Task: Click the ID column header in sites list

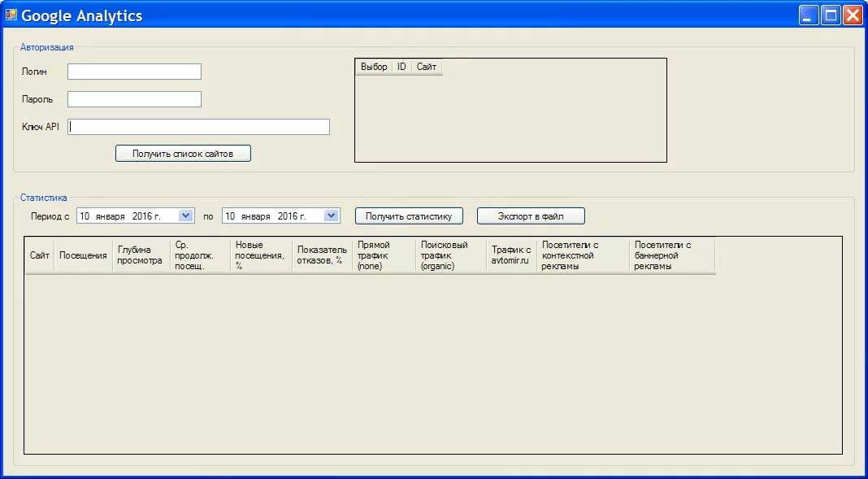Action: click(401, 67)
